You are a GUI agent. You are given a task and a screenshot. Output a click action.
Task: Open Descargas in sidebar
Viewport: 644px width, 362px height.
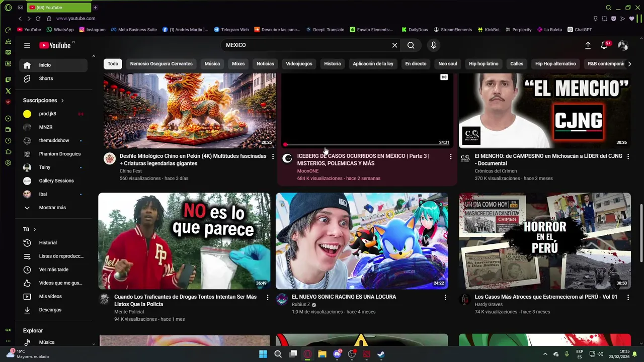coord(53,310)
